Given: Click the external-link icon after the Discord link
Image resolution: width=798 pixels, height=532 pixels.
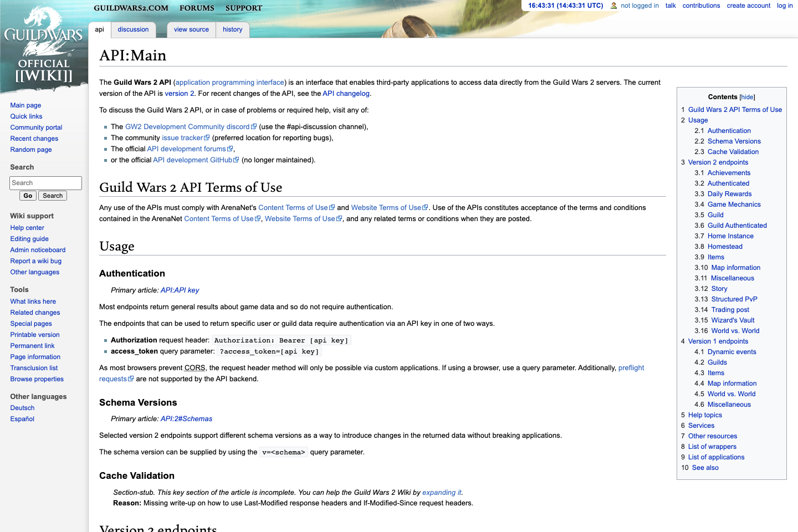Looking at the screenshot, I should pos(253,126).
